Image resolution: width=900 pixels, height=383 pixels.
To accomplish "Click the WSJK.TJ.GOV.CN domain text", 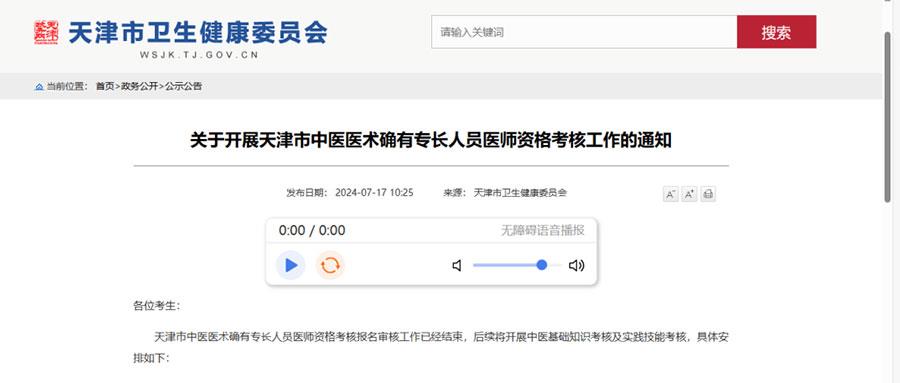I will coord(199,55).
